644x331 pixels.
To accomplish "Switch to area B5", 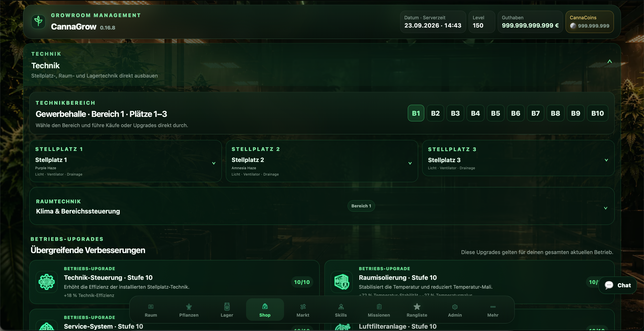I will point(495,113).
